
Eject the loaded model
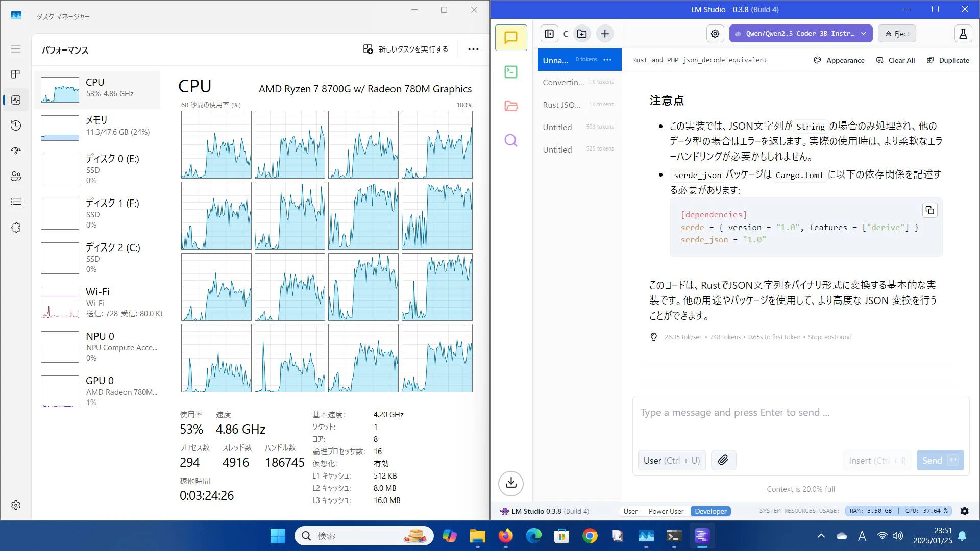[897, 34]
